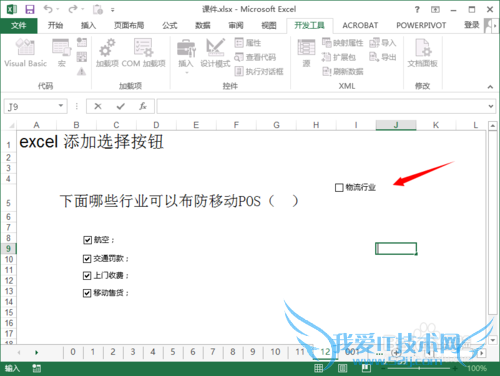Image resolution: width=500 pixels, height=376 pixels.
Task: Click the zoom in plus button
Action: 455,369
